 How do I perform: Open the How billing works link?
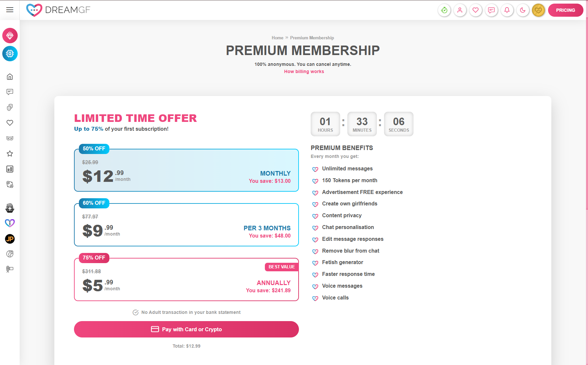pyautogui.click(x=304, y=71)
